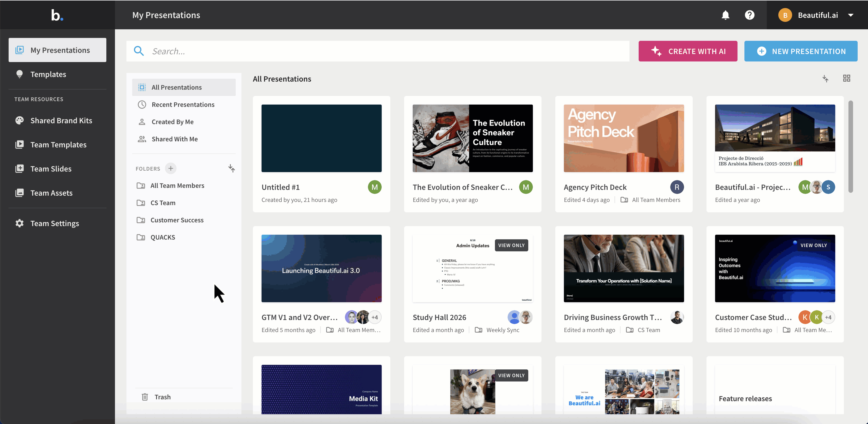Screen dimensions: 868x424
Task: Click the Create With AI button
Action: tap(688, 51)
